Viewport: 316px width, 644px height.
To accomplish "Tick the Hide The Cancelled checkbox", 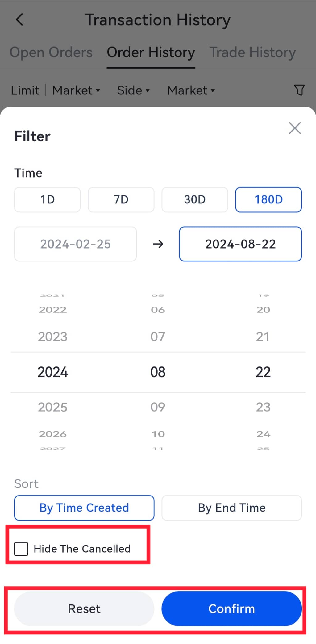I will tap(21, 549).
